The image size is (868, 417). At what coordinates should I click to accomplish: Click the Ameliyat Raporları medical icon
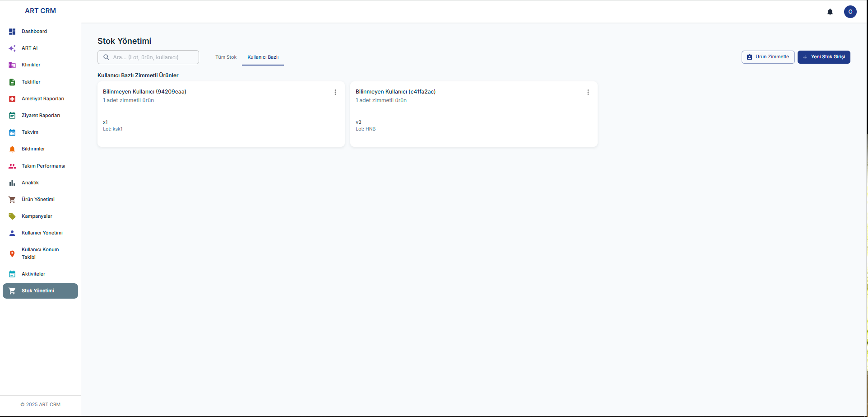pos(12,99)
